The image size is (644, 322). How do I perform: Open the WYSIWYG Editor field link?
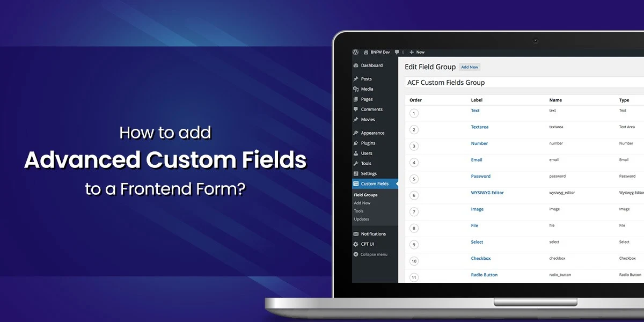pos(487,193)
